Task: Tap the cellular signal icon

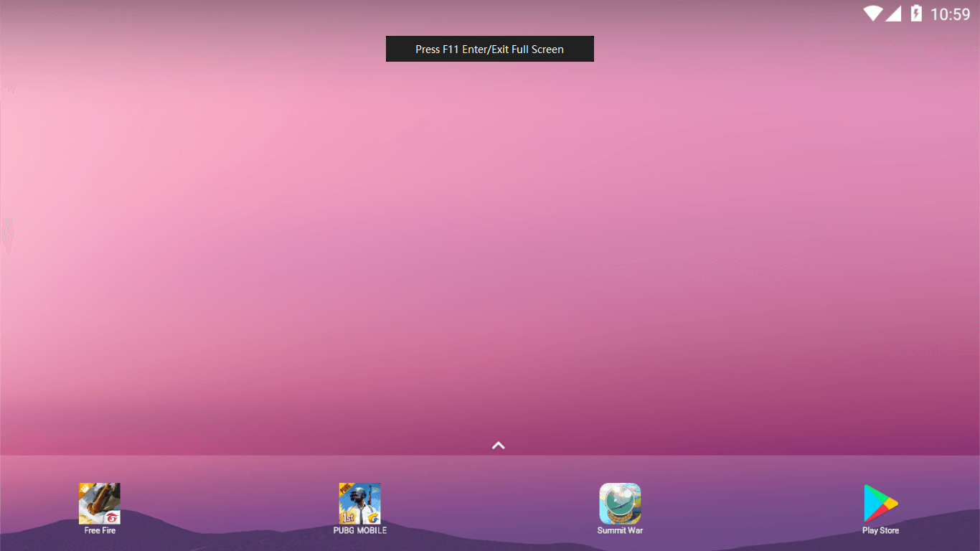Action: click(893, 14)
